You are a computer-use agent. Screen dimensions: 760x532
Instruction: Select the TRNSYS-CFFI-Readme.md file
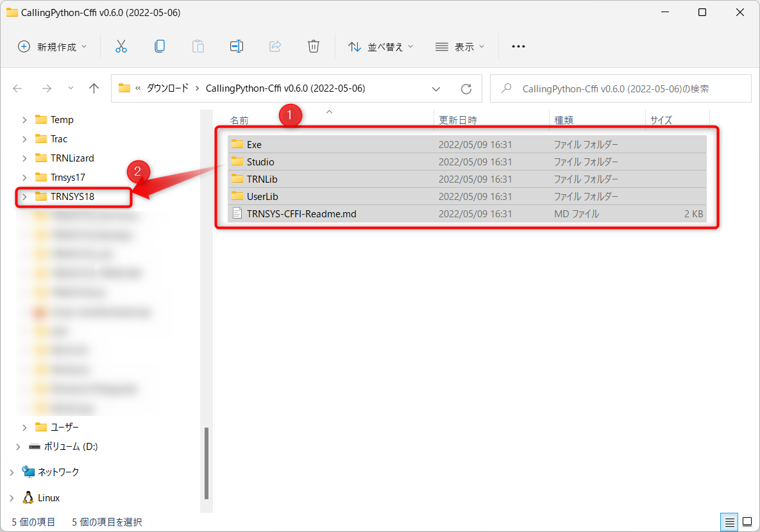point(301,214)
